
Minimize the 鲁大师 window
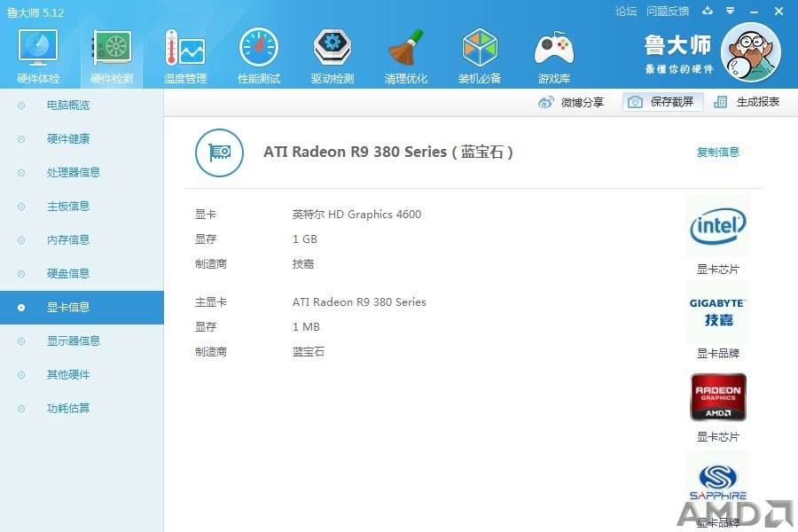tap(755, 12)
